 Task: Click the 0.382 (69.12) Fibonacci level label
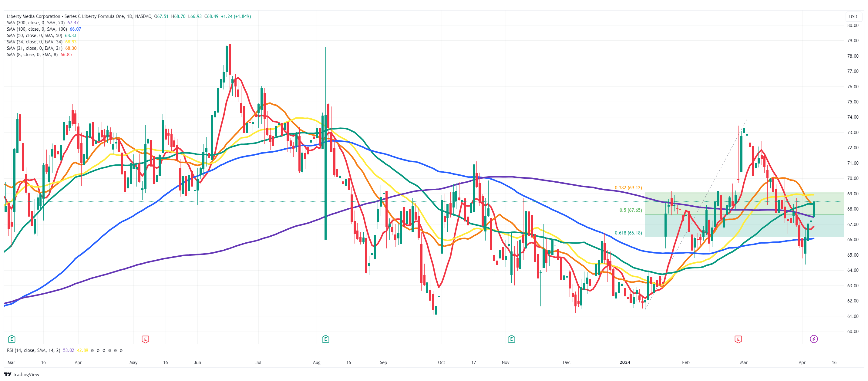click(628, 188)
